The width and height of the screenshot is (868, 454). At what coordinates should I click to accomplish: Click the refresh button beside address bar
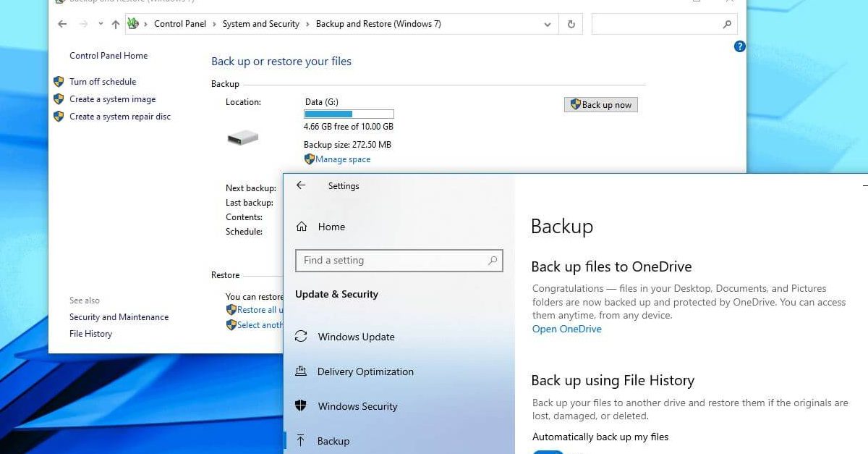[x=571, y=24]
